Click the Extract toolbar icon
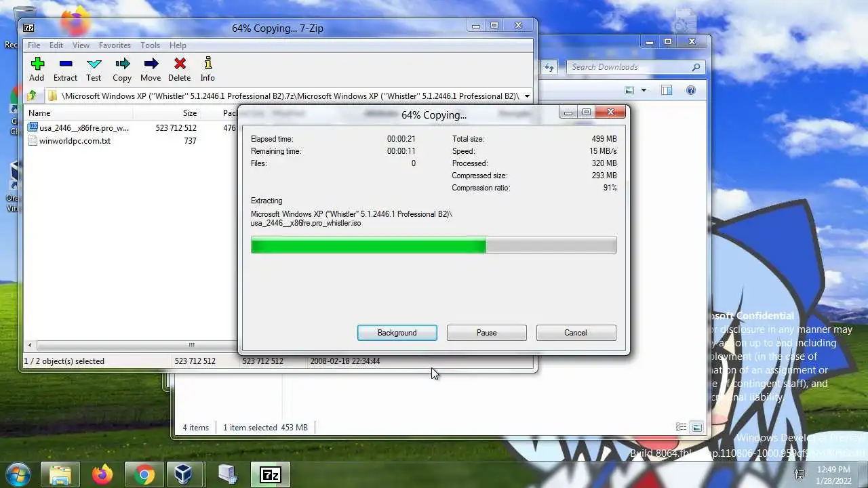The image size is (868, 488). pos(66,64)
